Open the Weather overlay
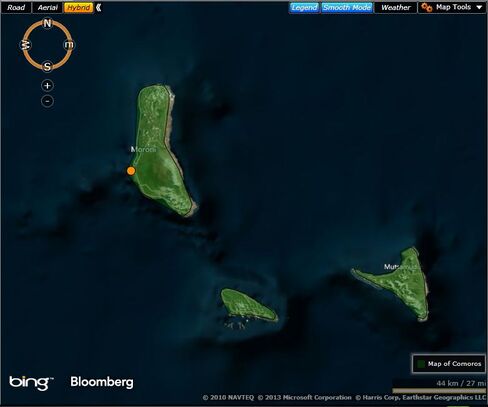The image size is (488, 407). (396, 7)
